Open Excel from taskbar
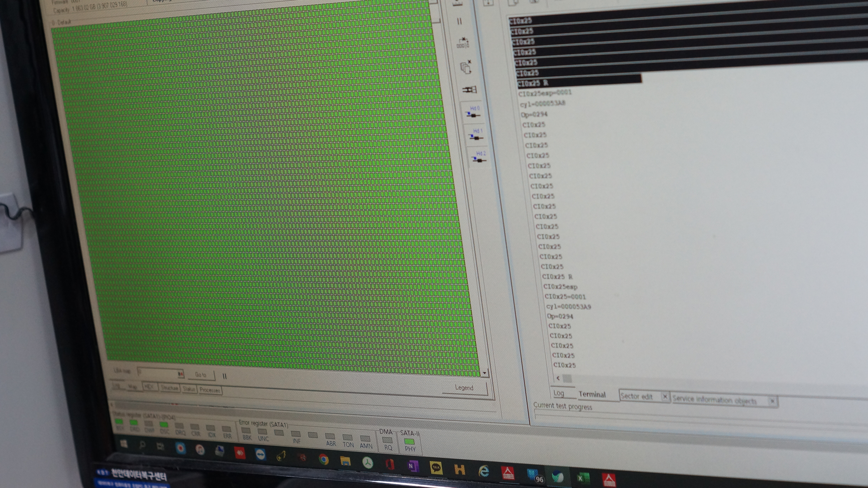The image size is (868, 488). coord(583,479)
